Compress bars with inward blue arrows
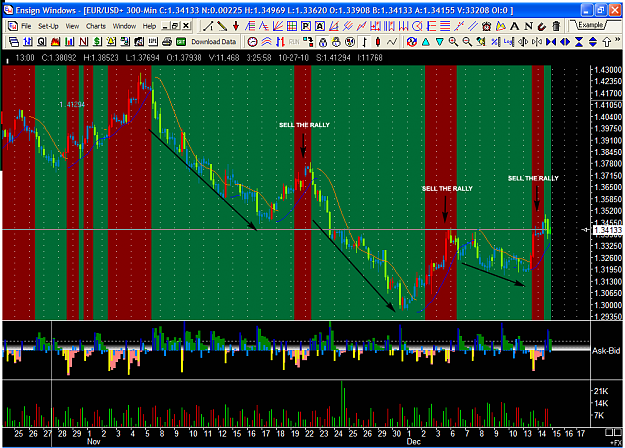Viewport: 625px width, 448px height. pos(550,42)
